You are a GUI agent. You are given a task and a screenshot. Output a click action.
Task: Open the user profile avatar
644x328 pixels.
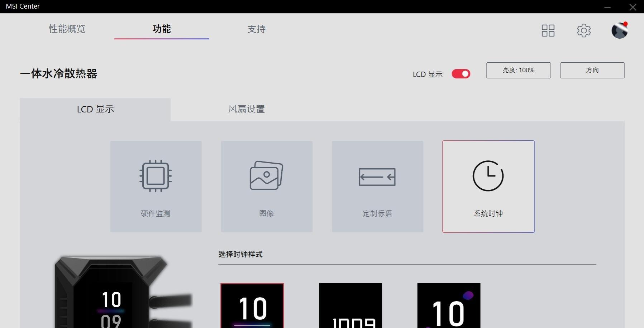(x=619, y=31)
